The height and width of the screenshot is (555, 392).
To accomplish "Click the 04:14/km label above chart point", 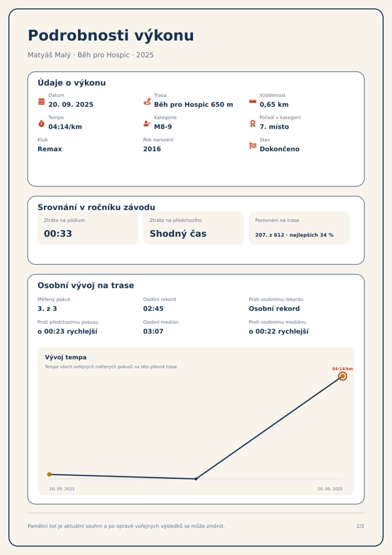I will [x=342, y=369].
